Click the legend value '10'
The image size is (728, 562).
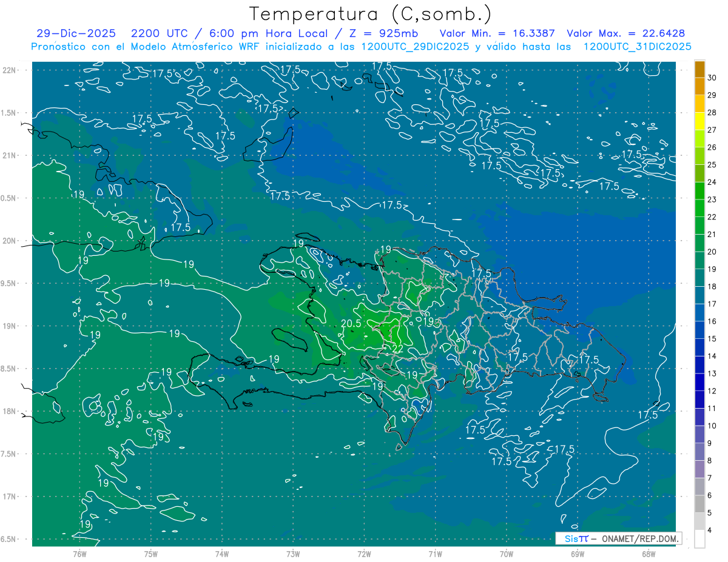click(x=712, y=426)
